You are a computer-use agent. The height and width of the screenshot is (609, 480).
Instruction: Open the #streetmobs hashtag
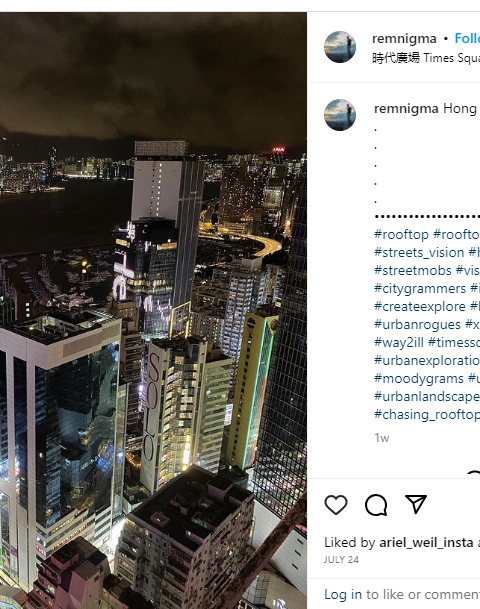pyautogui.click(x=413, y=270)
